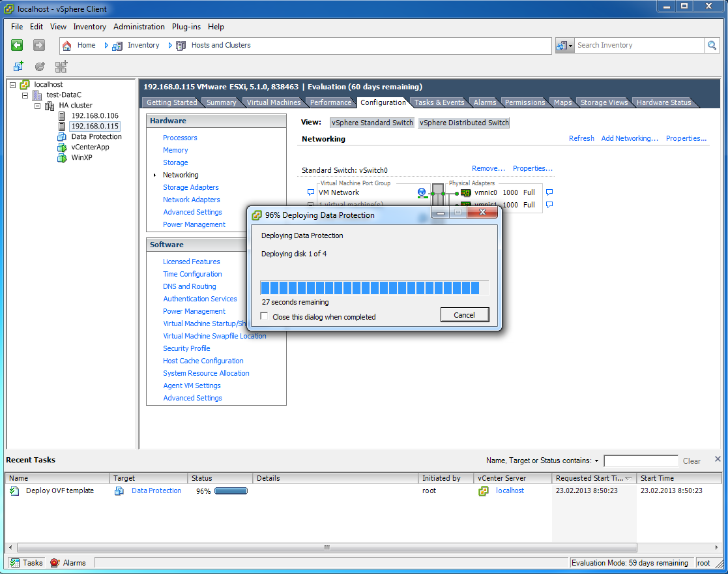The width and height of the screenshot is (728, 574).
Task: Close the Recent Tasks panel
Action: tap(718, 459)
